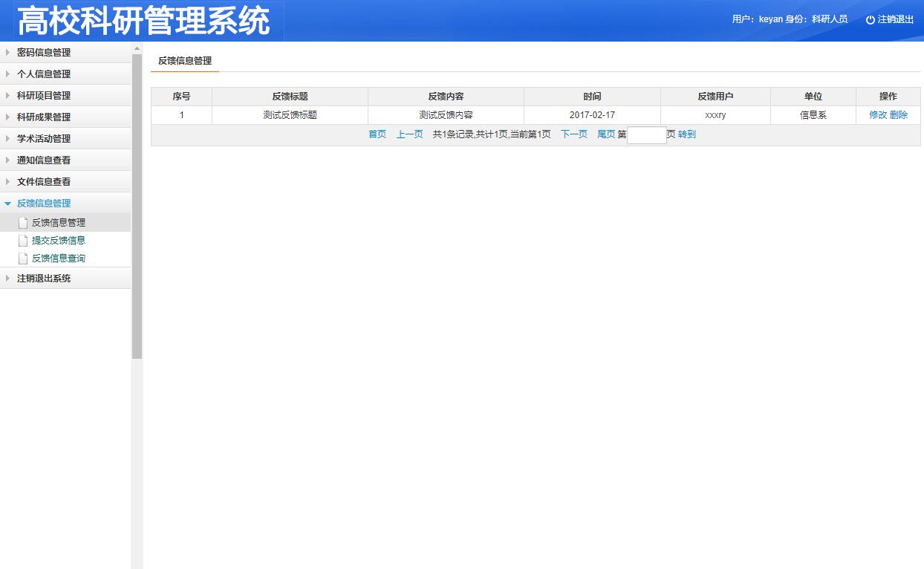Click the document icon beside 反馈信息查询
This screenshot has height=569, width=924.
pos(23,259)
